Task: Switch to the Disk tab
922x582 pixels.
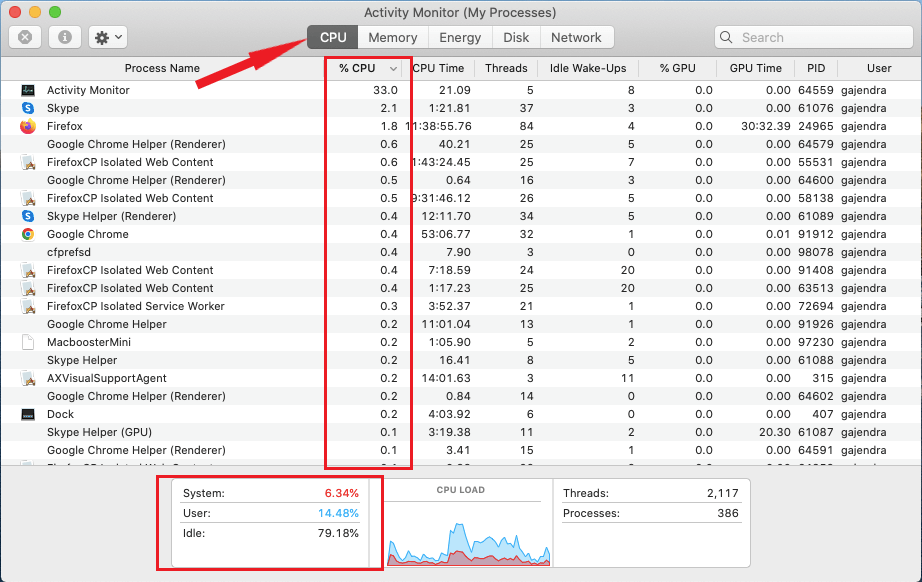Action: click(516, 37)
